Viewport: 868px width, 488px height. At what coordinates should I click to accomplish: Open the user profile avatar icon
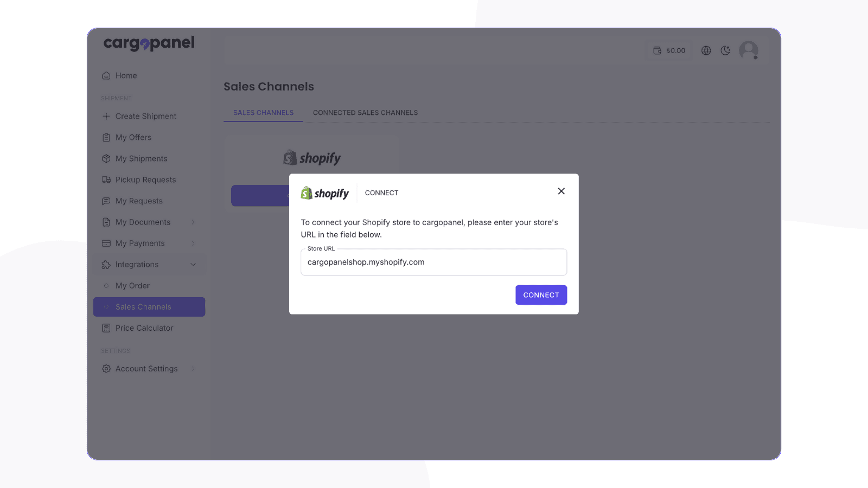tap(749, 50)
